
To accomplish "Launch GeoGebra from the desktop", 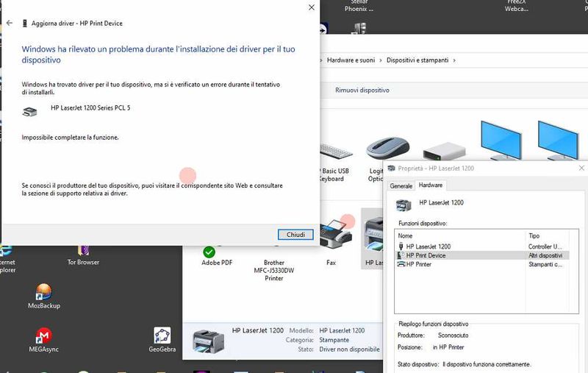I will click(x=162, y=340).
